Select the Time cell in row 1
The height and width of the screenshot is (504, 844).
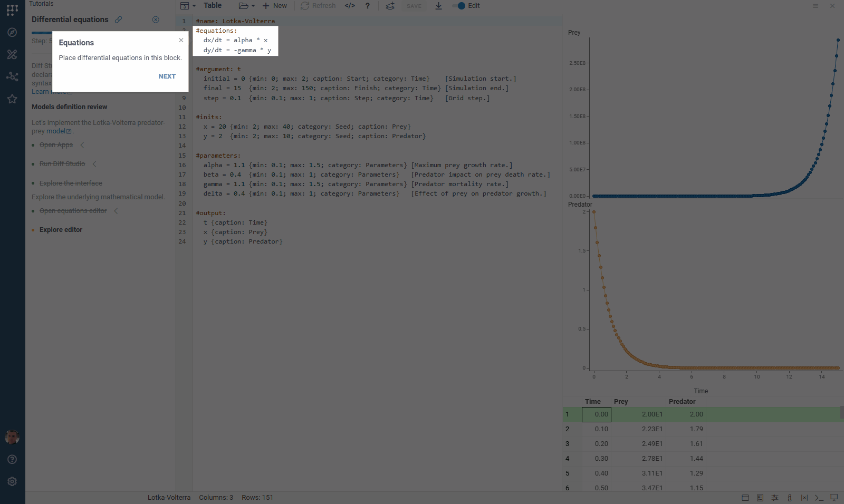(596, 414)
